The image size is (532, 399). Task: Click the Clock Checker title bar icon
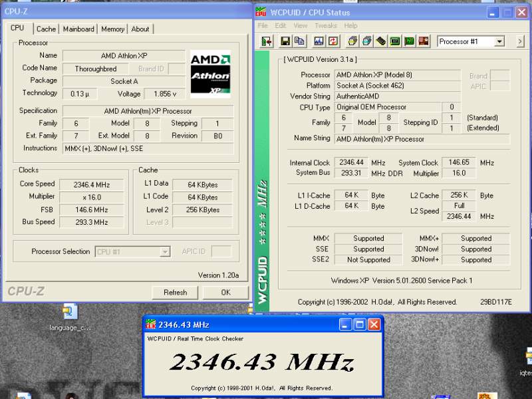tap(150, 325)
